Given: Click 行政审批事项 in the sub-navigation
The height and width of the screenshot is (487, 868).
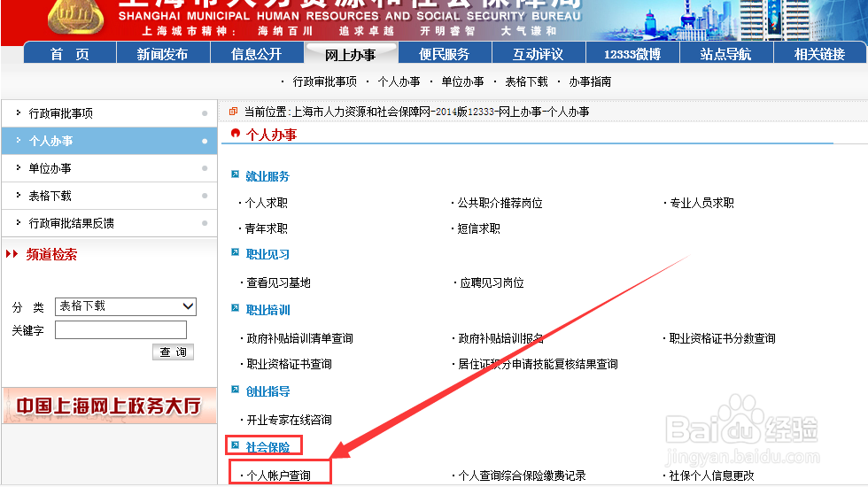Looking at the screenshot, I should click(x=325, y=81).
